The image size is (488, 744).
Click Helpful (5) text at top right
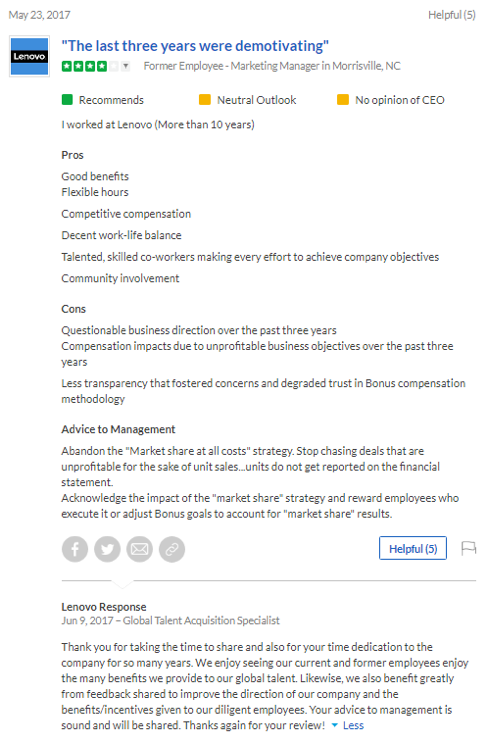click(451, 15)
